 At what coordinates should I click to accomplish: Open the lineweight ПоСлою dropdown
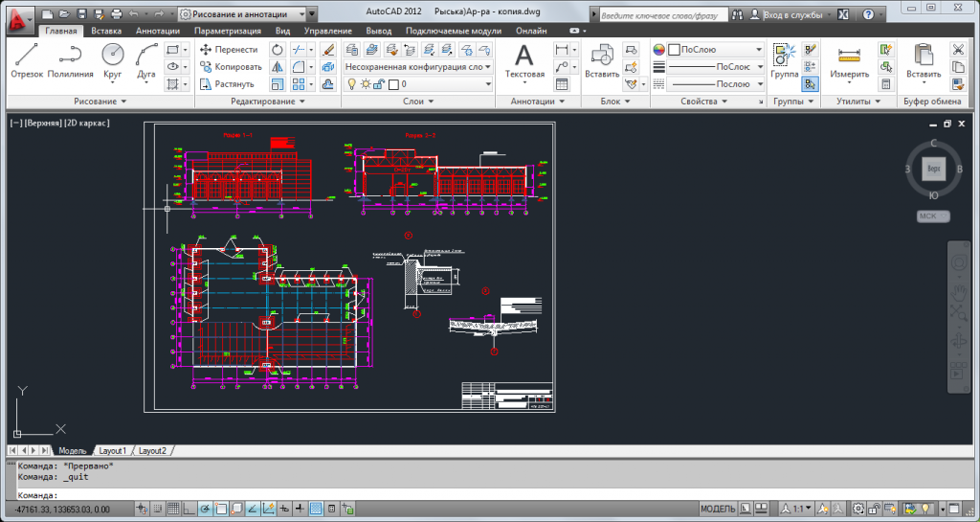point(716,66)
